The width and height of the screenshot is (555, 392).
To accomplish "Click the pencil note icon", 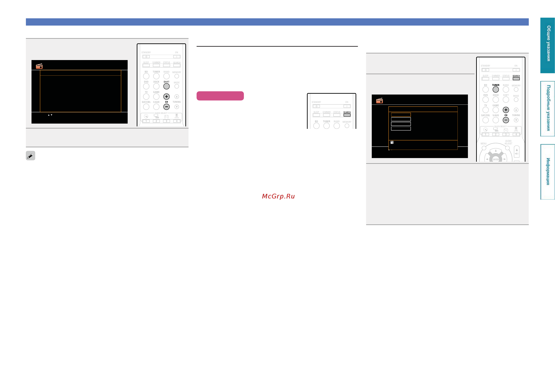I will click(31, 155).
